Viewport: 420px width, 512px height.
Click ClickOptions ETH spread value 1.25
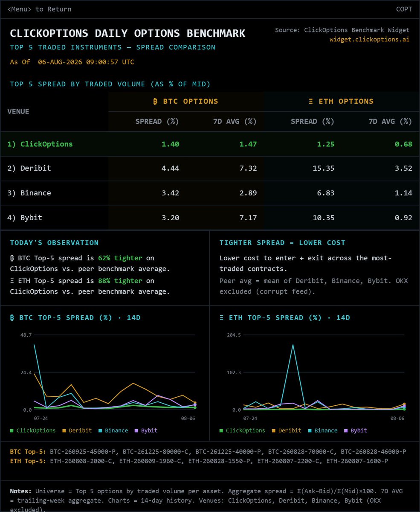point(325,144)
